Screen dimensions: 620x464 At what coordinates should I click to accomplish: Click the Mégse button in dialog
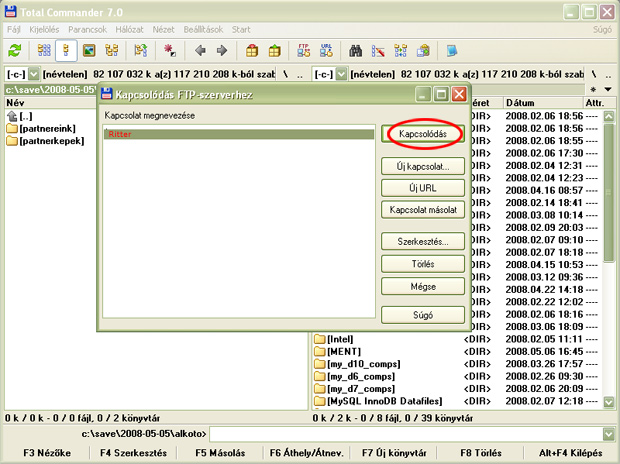point(422,287)
